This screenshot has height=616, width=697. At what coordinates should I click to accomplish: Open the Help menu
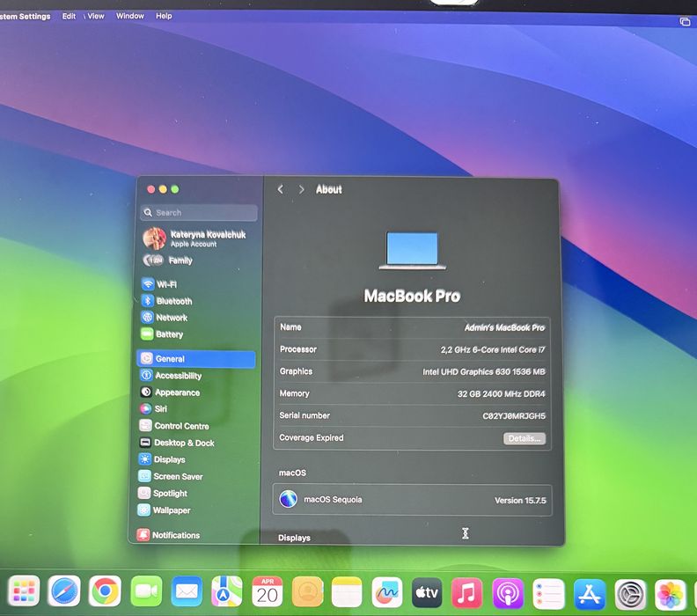click(164, 16)
